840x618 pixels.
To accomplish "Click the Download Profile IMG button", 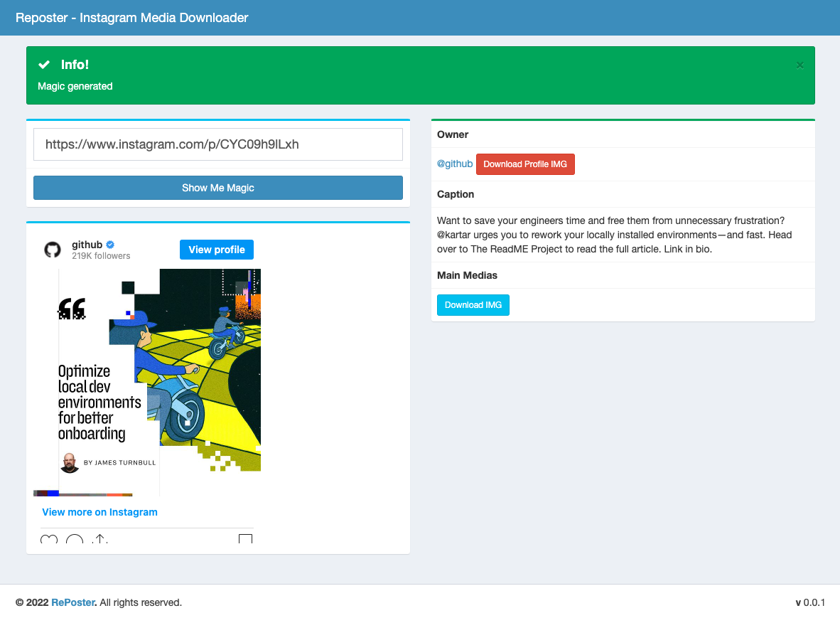I will tap(525, 164).
